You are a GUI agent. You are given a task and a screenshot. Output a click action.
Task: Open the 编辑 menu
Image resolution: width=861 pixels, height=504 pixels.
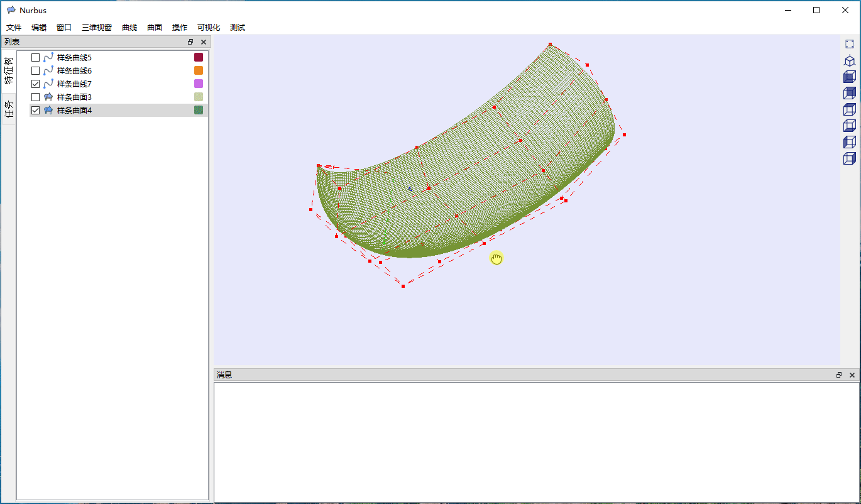pyautogui.click(x=39, y=28)
